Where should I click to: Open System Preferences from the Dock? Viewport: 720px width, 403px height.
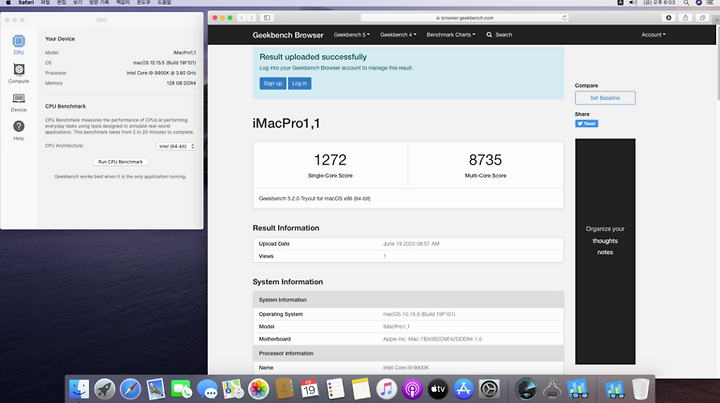pos(489,389)
